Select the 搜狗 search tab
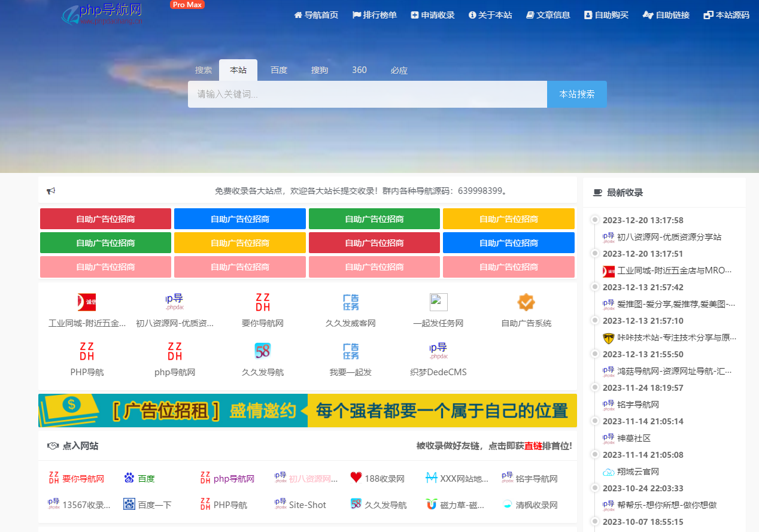Viewport: 759px width, 532px height. (x=319, y=70)
